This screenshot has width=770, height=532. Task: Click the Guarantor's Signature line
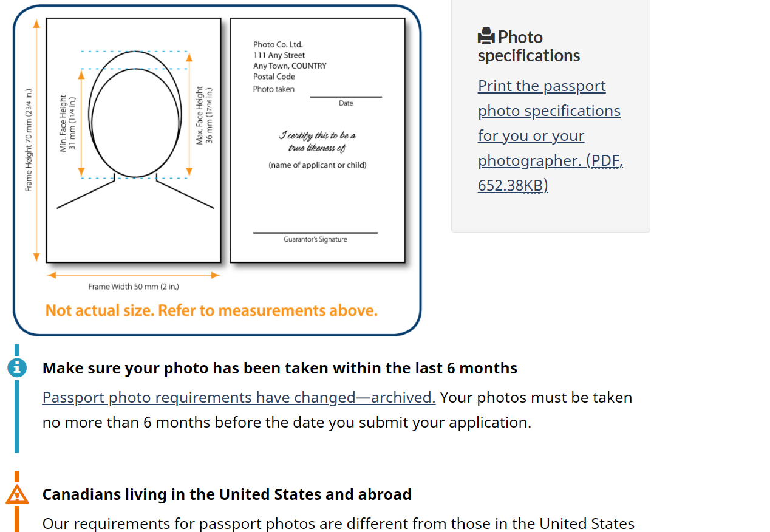315,233
